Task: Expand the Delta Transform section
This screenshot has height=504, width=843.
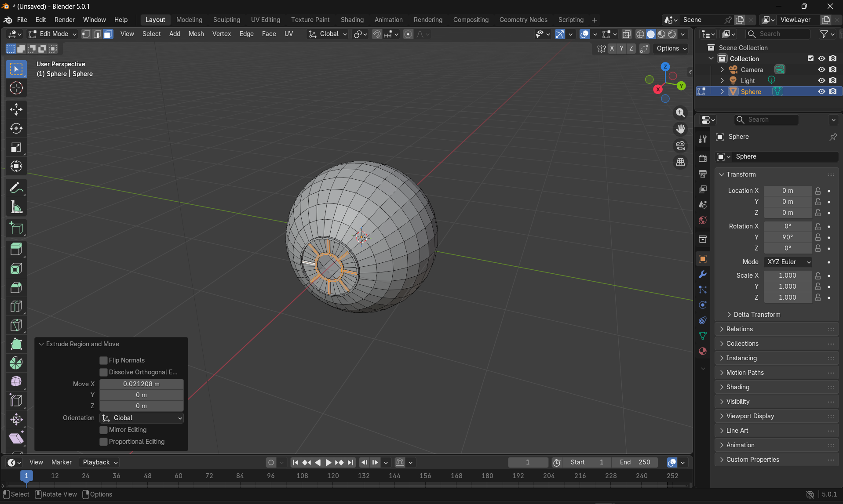Action: (x=756, y=315)
